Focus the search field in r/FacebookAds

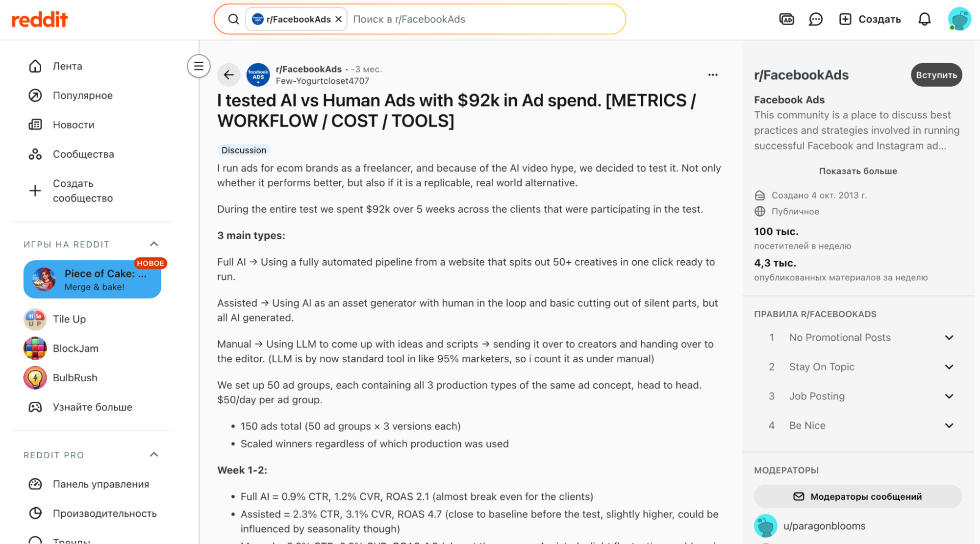[485, 19]
